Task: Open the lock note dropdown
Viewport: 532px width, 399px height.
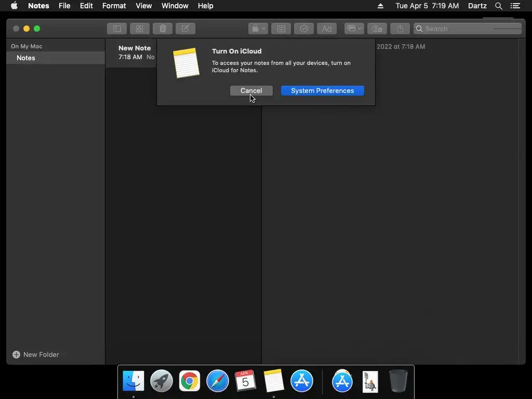Action: 258,29
